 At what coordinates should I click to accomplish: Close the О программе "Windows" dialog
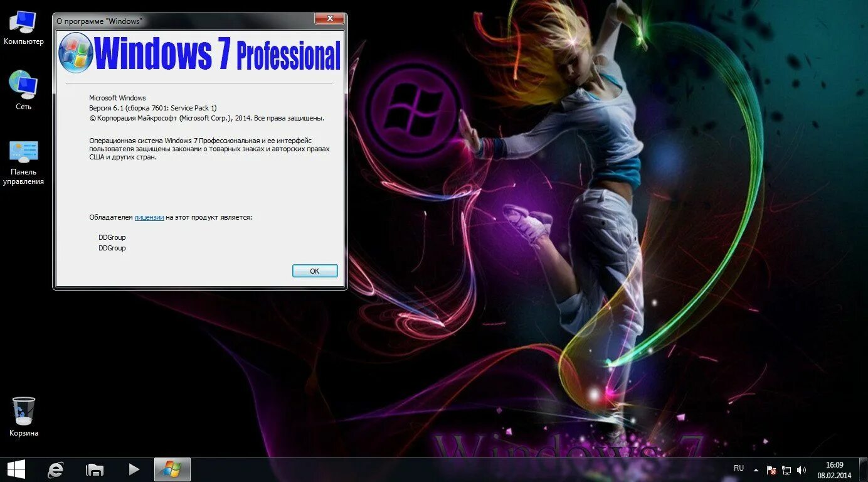(x=329, y=19)
